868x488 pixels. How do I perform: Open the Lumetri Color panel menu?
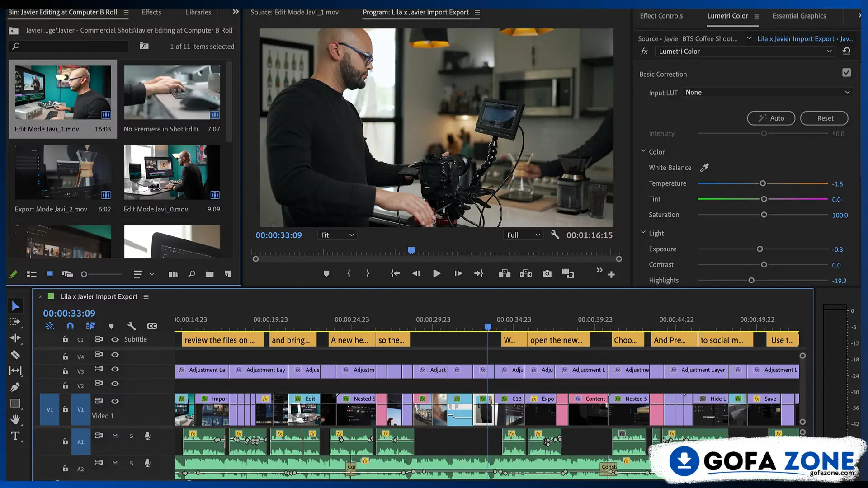757,16
